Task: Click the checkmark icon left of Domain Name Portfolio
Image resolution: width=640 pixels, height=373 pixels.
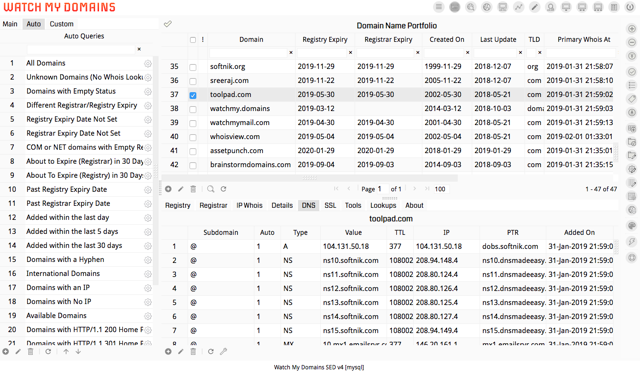Action: [168, 24]
